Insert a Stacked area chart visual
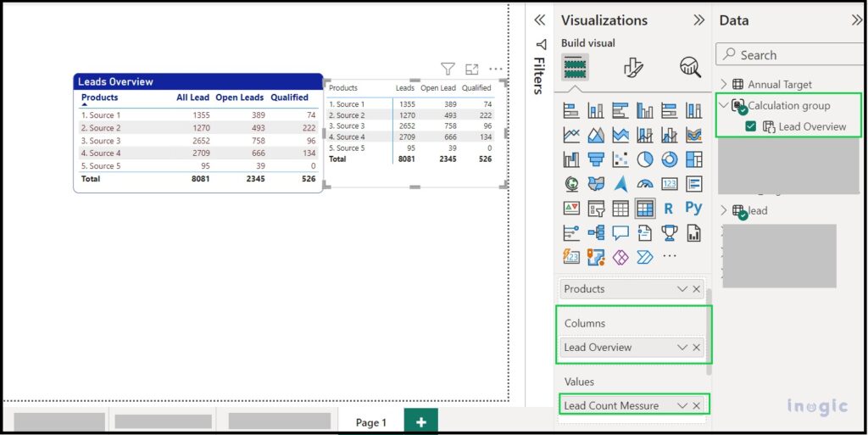The image size is (868, 435). pyautogui.click(x=620, y=135)
